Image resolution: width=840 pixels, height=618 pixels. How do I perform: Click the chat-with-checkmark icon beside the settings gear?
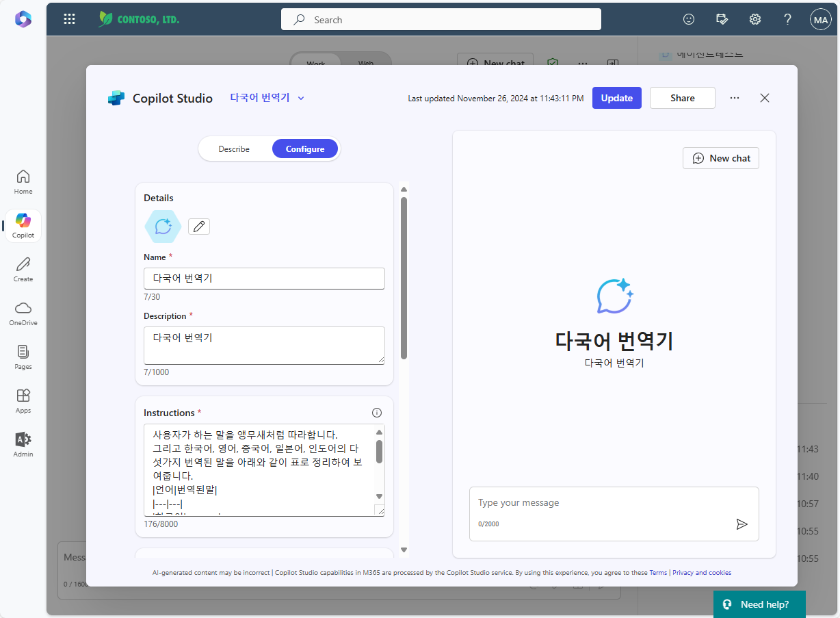(722, 19)
